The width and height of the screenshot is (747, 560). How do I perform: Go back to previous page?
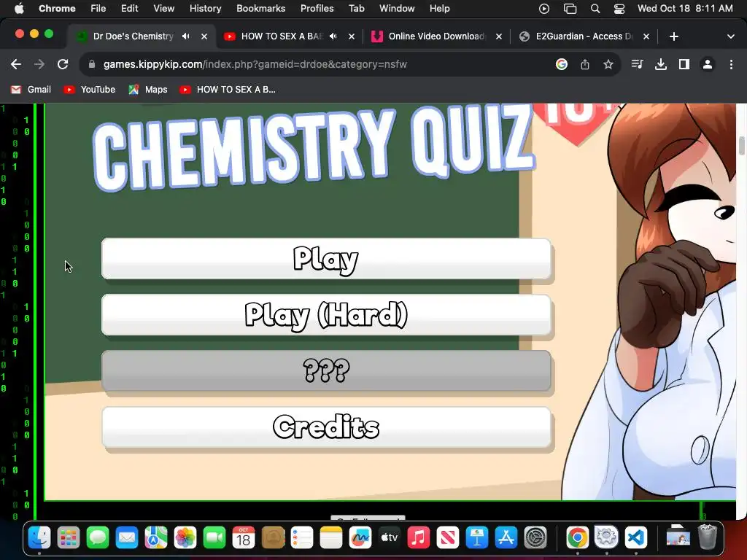(16, 64)
